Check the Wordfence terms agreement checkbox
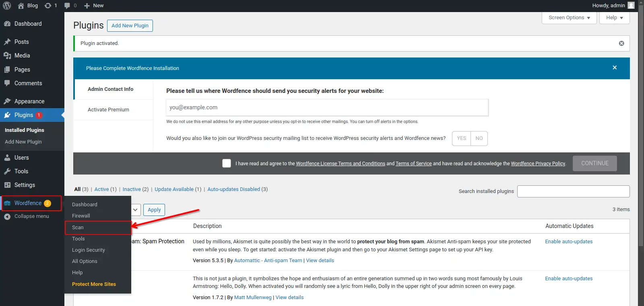644x306 pixels. tap(227, 163)
